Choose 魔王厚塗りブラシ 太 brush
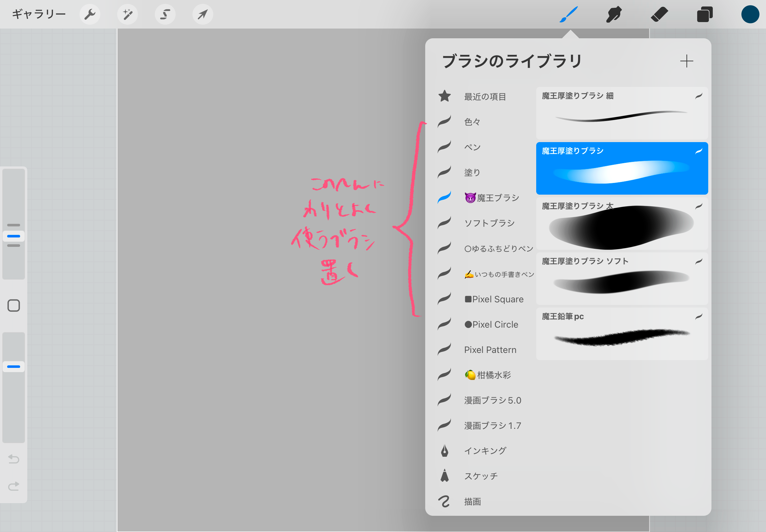The width and height of the screenshot is (766, 532). [x=622, y=223]
